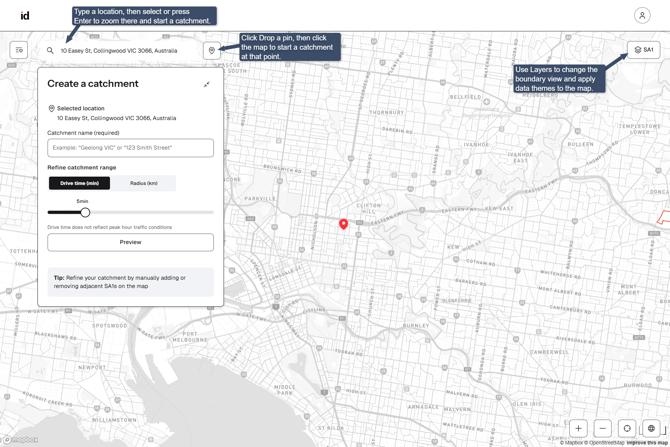The width and height of the screenshot is (670, 447).
Task: Select the Radius (km) option
Action: (x=144, y=183)
